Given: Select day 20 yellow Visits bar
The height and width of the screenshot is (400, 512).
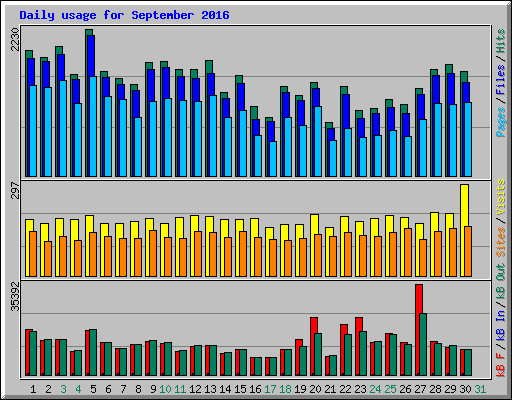Looking at the screenshot, I should [x=314, y=245].
